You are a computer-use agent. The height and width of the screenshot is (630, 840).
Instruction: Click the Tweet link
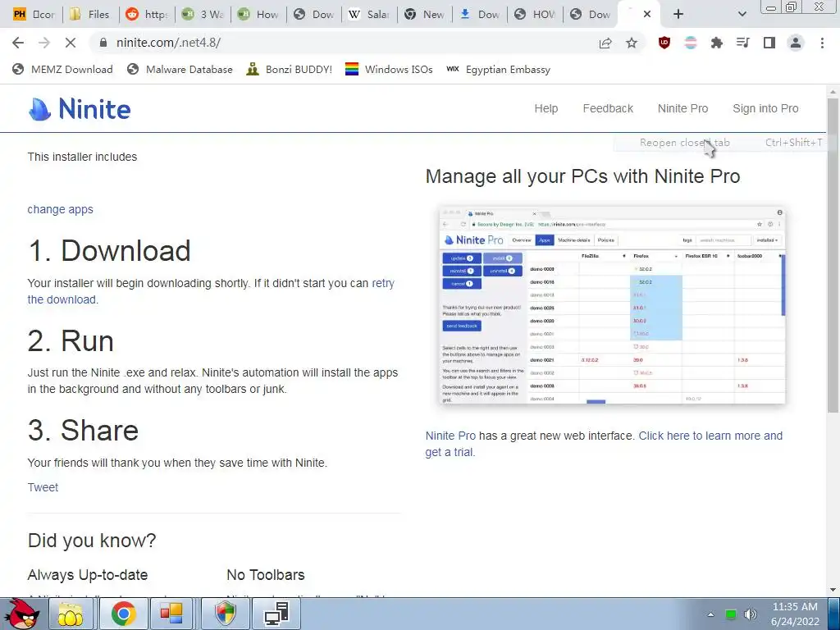pyautogui.click(x=43, y=487)
